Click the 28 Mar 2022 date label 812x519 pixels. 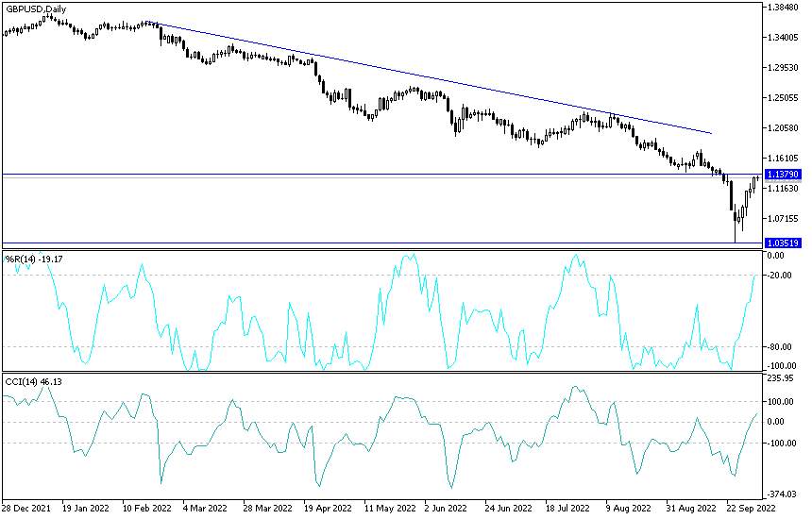tap(267, 508)
